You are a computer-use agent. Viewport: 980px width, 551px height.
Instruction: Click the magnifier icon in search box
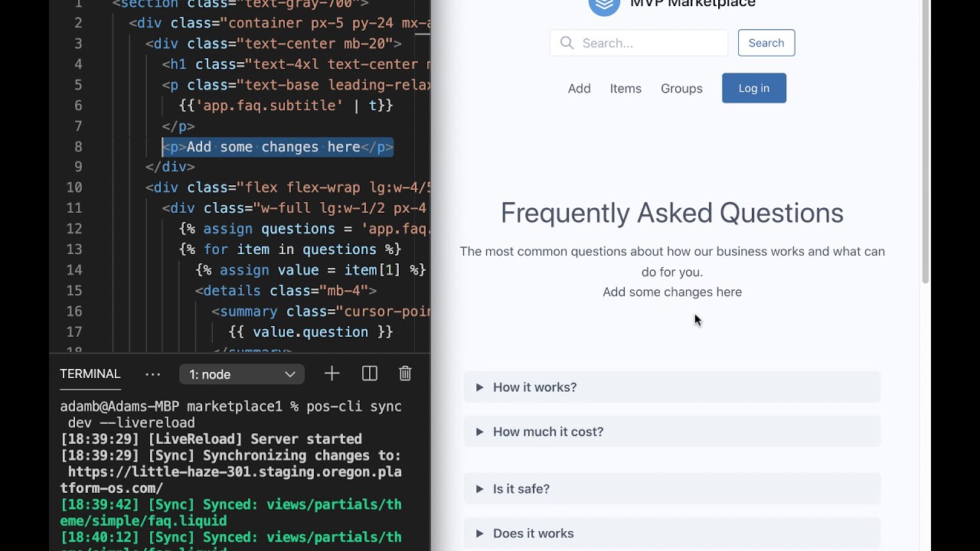567,43
